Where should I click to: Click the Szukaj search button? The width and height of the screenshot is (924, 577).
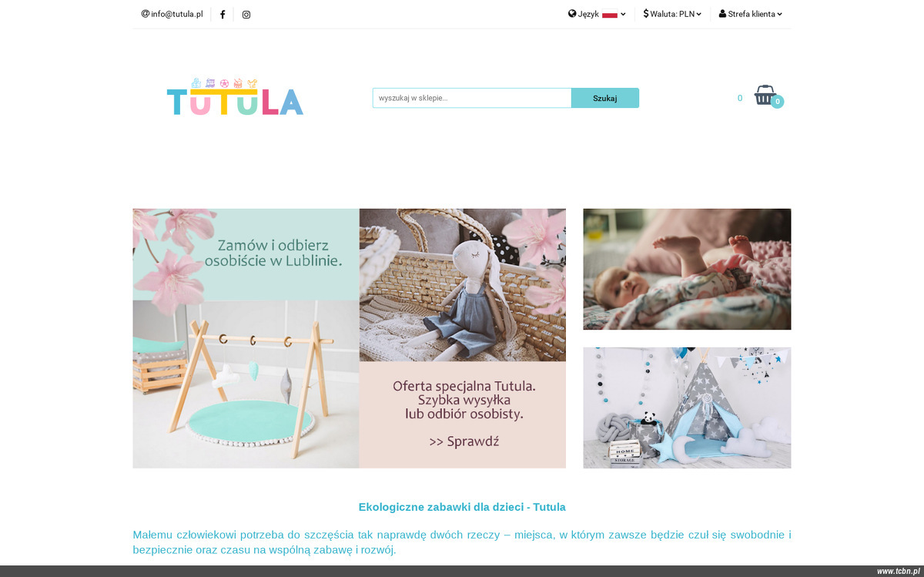pyautogui.click(x=605, y=98)
